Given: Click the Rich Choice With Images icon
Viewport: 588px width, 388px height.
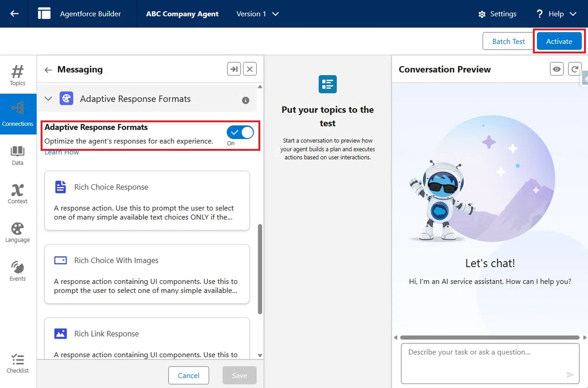Looking at the screenshot, I should pos(60,260).
